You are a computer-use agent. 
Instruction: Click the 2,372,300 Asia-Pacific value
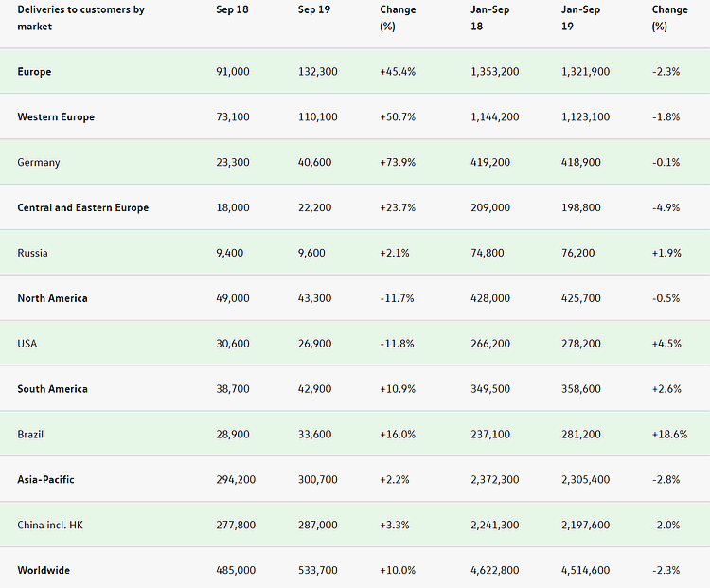click(x=494, y=480)
